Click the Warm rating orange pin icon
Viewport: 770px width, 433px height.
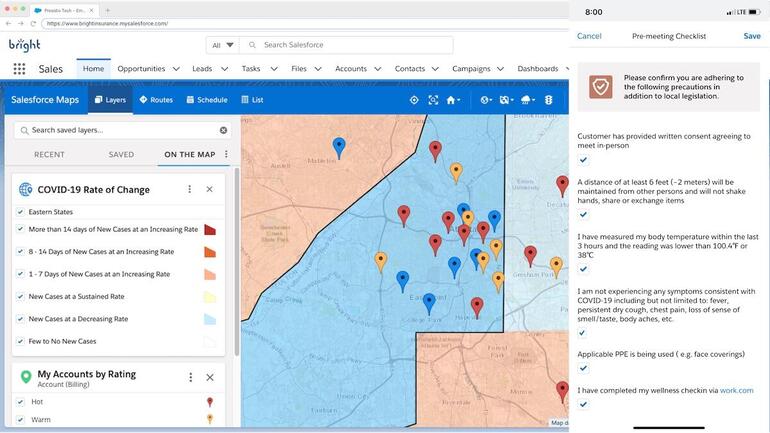[x=210, y=419]
